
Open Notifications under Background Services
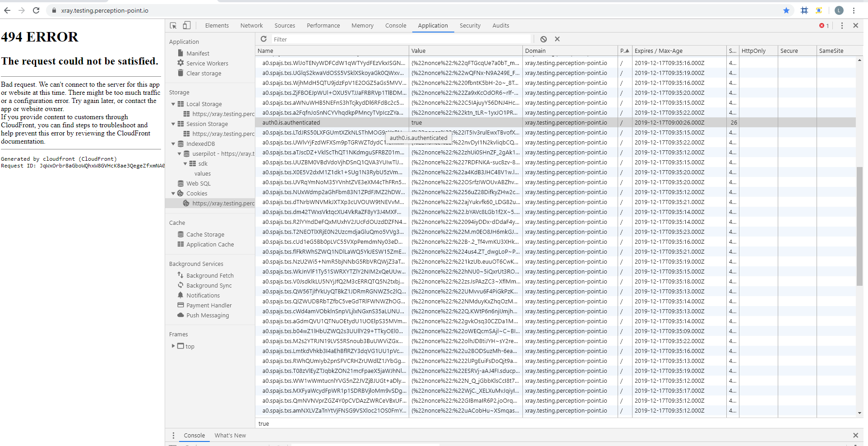click(x=203, y=295)
